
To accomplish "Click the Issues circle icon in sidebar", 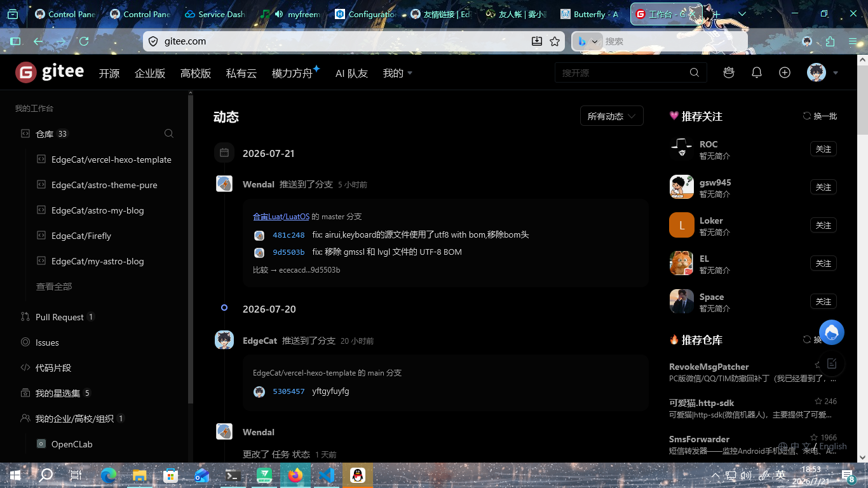I will (x=25, y=342).
